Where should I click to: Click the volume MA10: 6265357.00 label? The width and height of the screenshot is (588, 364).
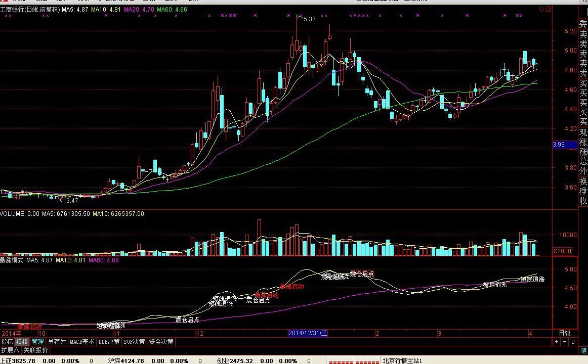pyautogui.click(x=118, y=214)
